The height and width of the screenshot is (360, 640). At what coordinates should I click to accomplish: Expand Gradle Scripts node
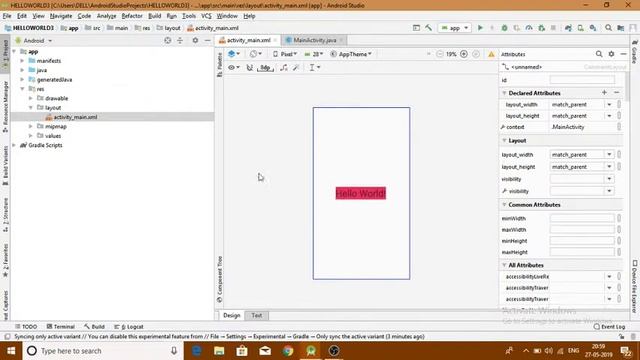point(14,145)
